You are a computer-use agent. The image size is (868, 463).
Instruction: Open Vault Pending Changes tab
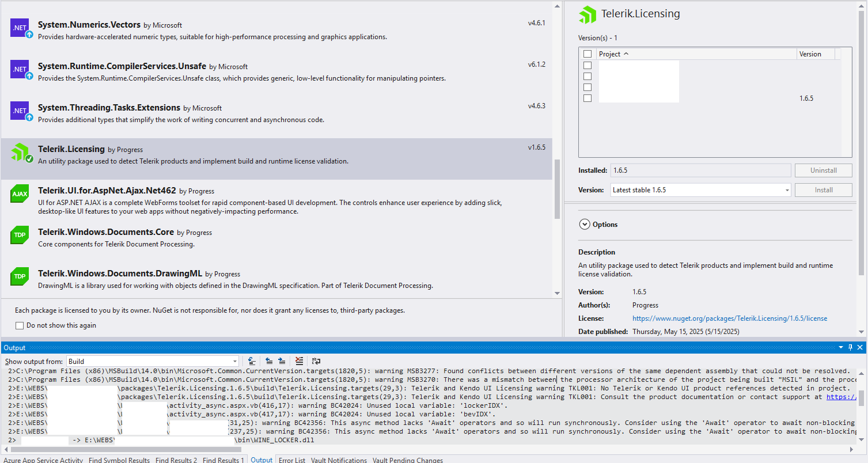pyautogui.click(x=408, y=460)
